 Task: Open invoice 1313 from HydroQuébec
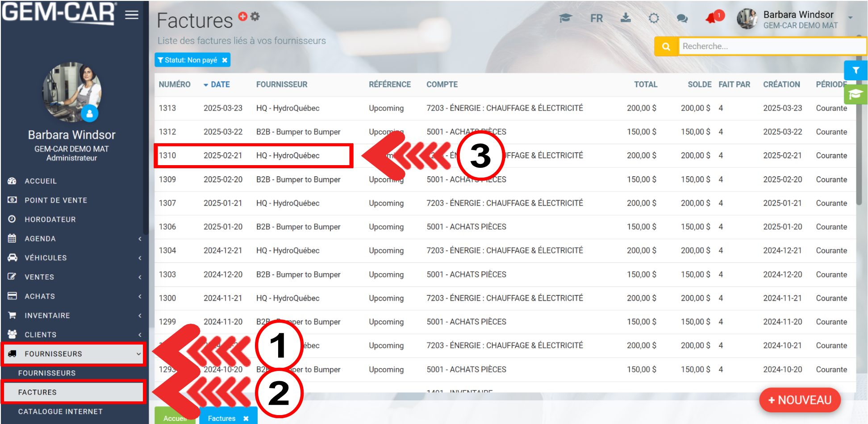tap(288, 108)
